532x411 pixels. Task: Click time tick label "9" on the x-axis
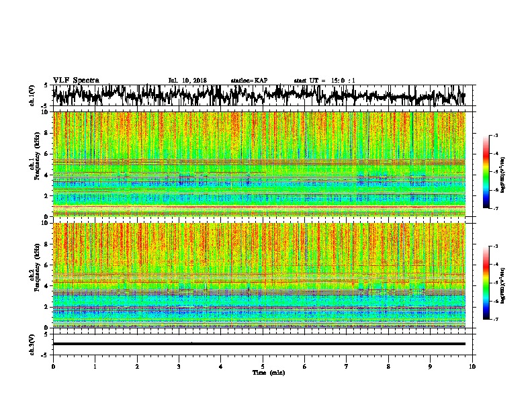(x=430, y=367)
